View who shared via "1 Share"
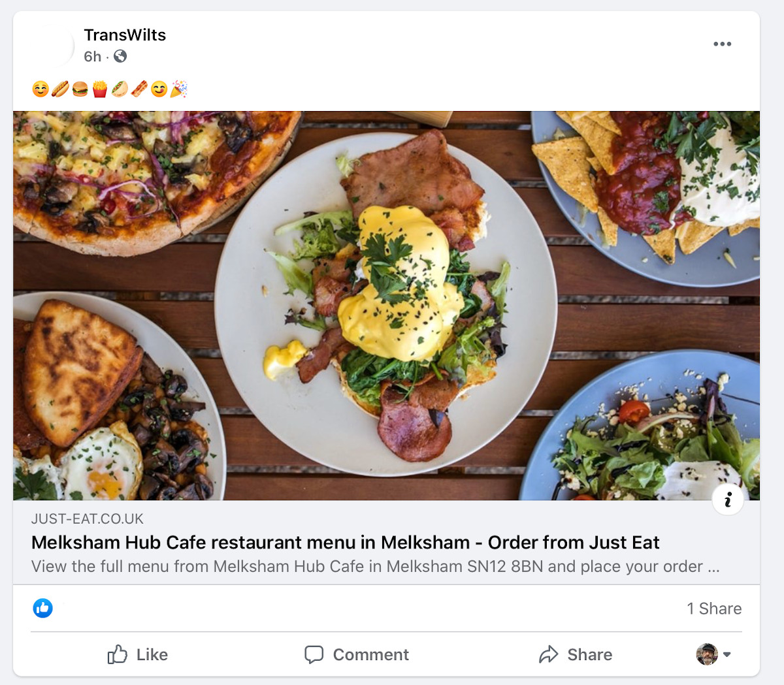784x685 pixels. (x=714, y=609)
